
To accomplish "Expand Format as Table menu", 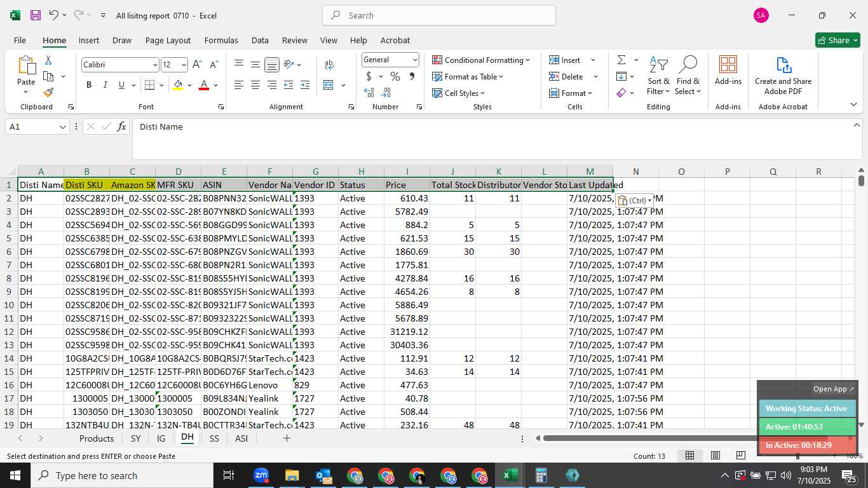I will click(468, 76).
